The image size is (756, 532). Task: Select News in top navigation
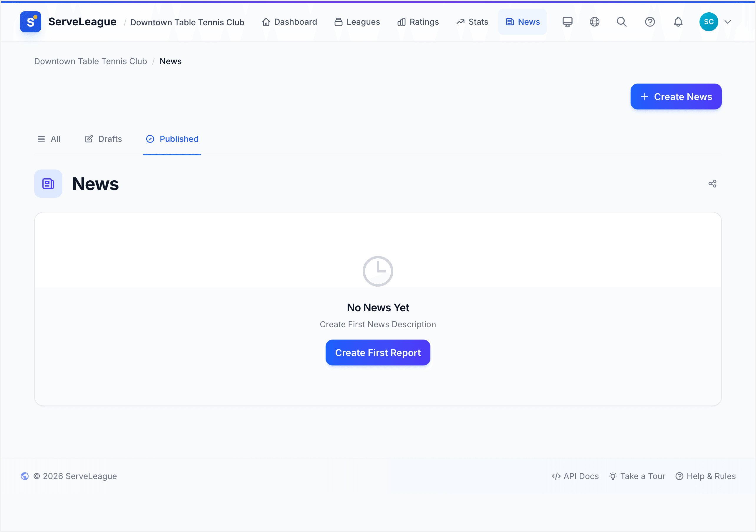[x=523, y=22]
